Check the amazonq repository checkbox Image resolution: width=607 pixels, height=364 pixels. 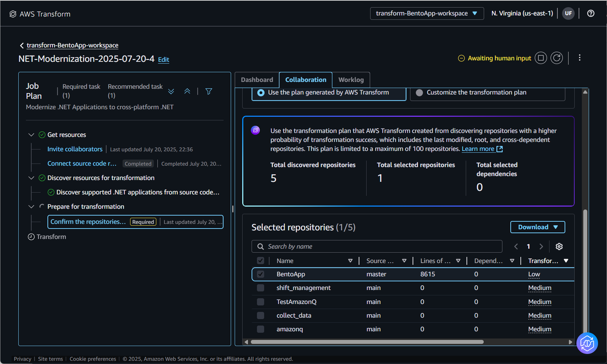pos(261,329)
